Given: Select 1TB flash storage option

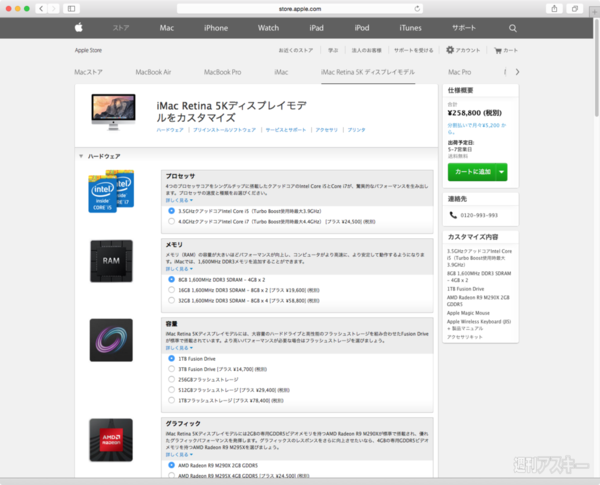Looking at the screenshot, I should (x=171, y=400).
